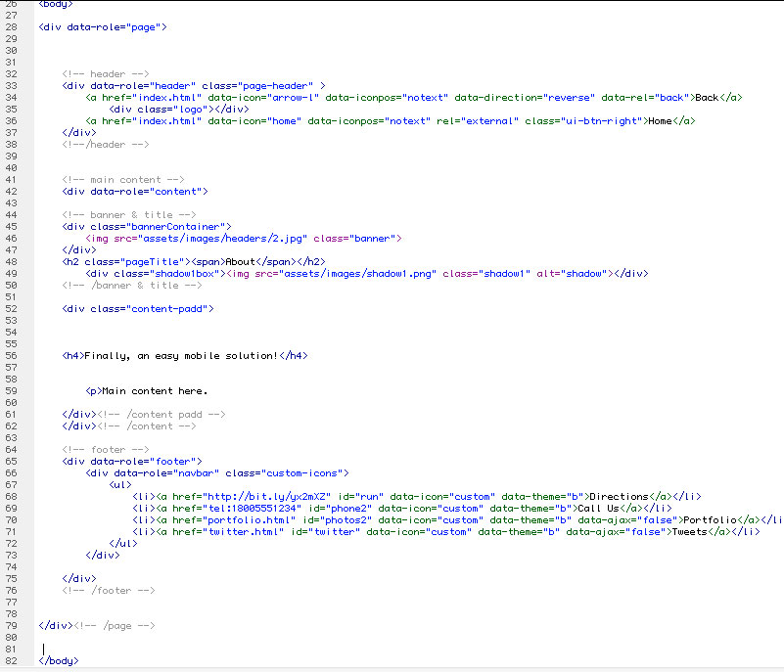The width and height of the screenshot is (784, 672).
Task: Click the </div> on line 47
Action: coord(79,250)
